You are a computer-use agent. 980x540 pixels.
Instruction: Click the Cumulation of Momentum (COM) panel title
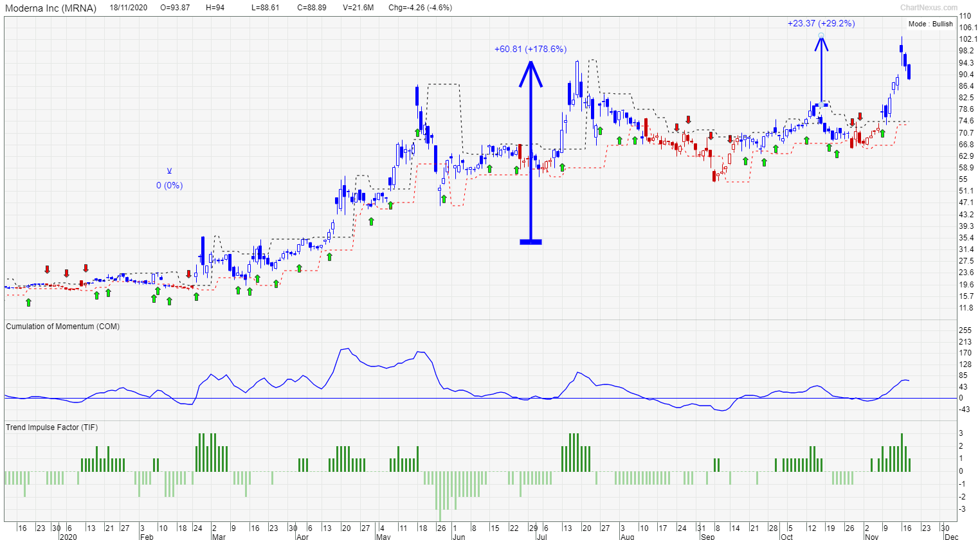[63, 327]
